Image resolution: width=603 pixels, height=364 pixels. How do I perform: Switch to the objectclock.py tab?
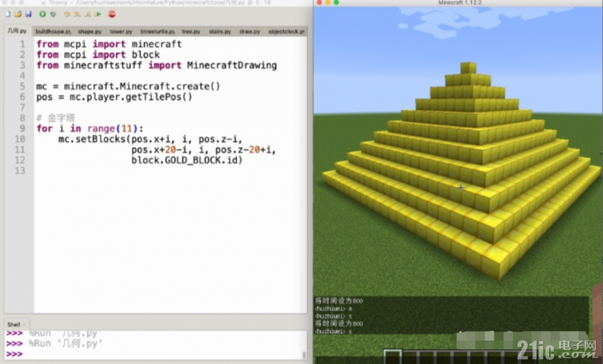click(287, 31)
